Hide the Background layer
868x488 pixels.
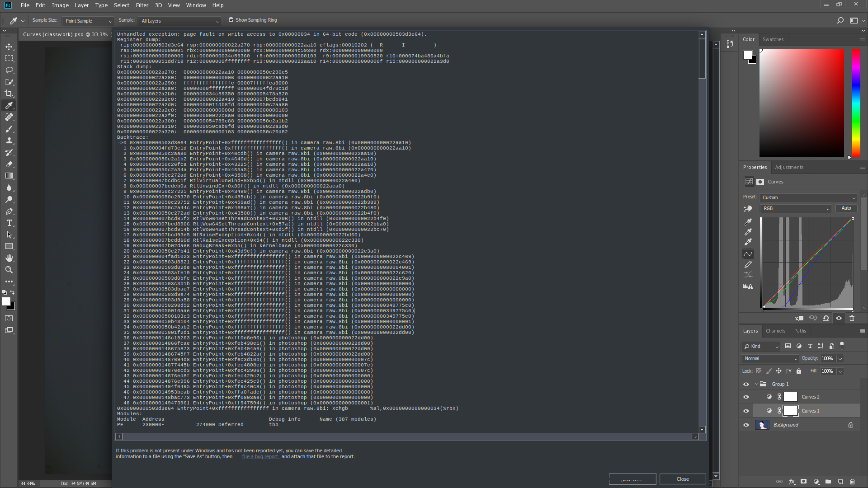pos(746,425)
